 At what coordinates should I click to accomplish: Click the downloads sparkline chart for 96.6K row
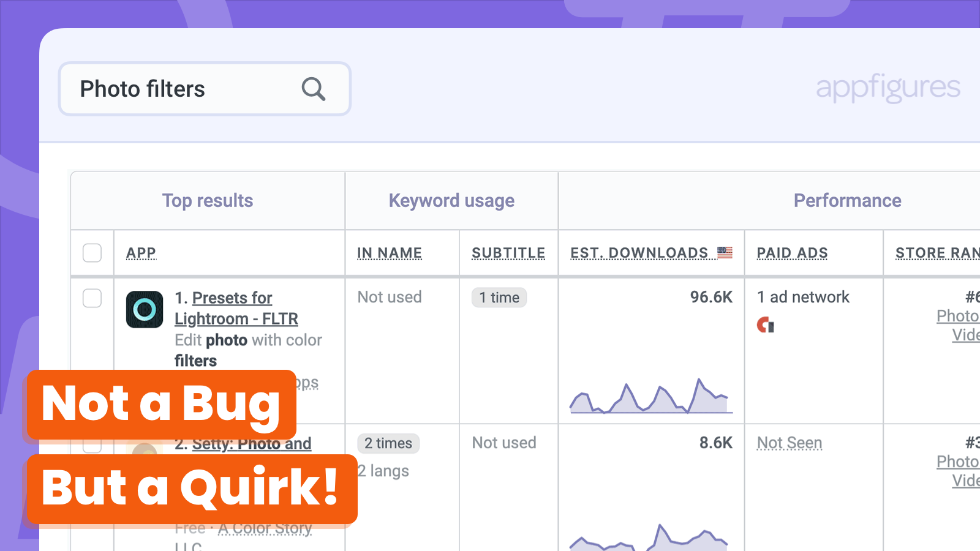pos(651,395)
